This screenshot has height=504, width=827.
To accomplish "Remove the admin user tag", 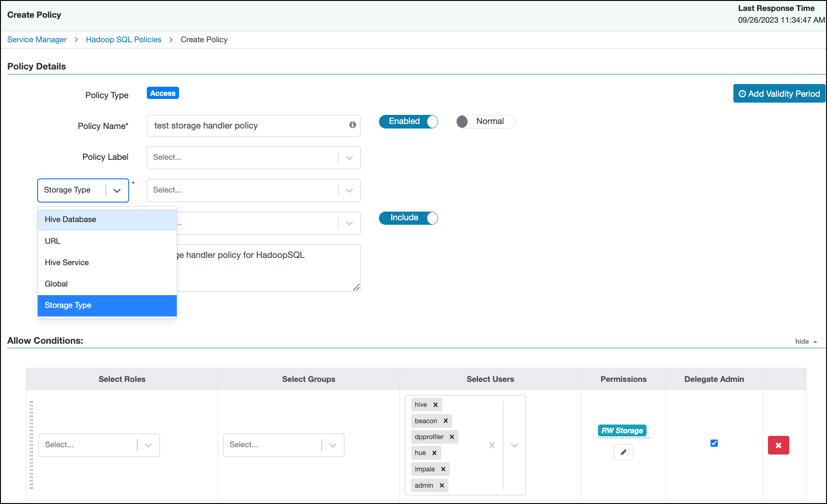I will [x=442, y=485].
